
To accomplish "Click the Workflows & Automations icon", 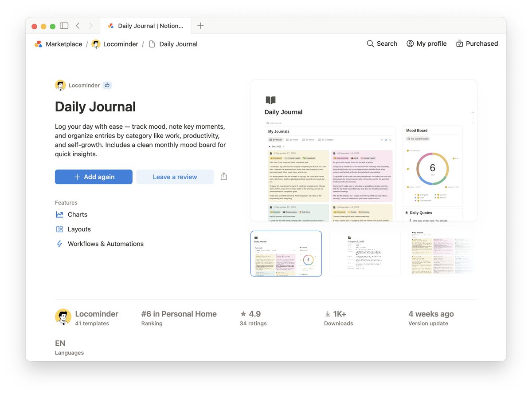I will point(59,244).
